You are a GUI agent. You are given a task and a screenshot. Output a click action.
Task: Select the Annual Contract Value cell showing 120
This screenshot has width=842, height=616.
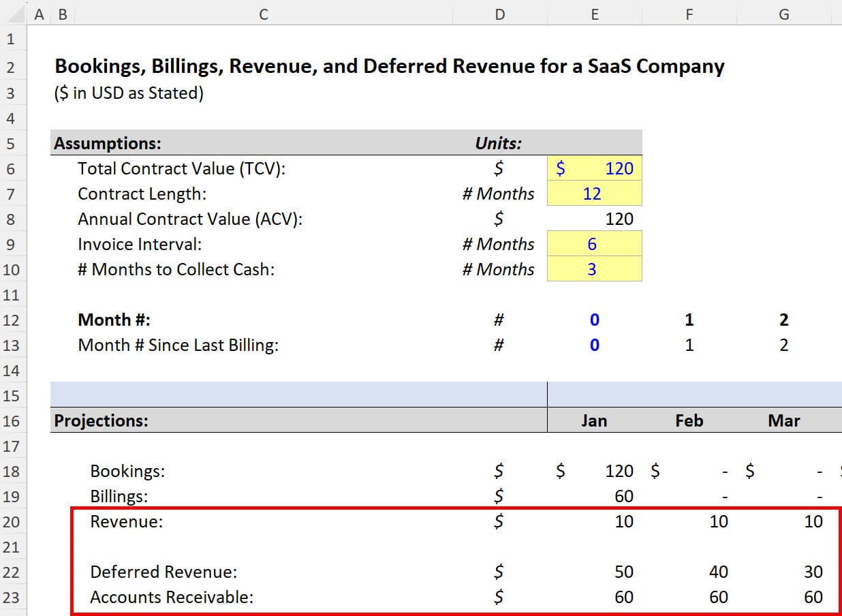coord(594,218)
